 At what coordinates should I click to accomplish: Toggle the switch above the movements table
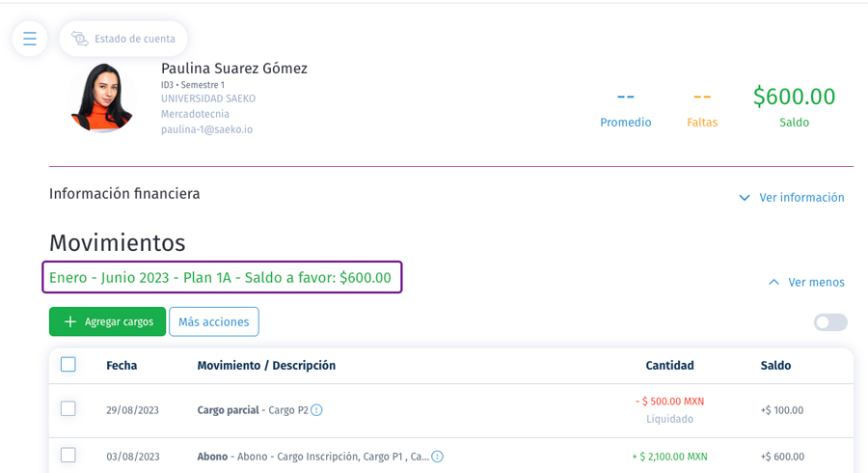point(830,322)
